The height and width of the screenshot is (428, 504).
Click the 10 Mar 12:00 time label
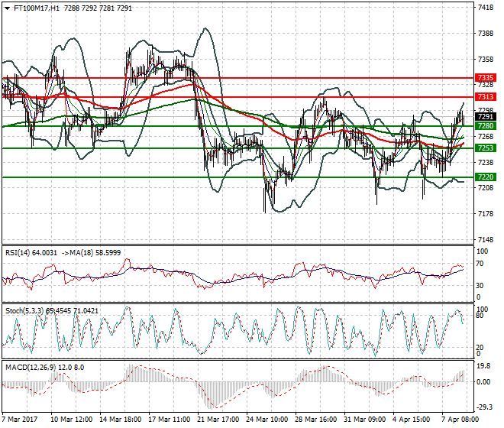coord(71,420)
